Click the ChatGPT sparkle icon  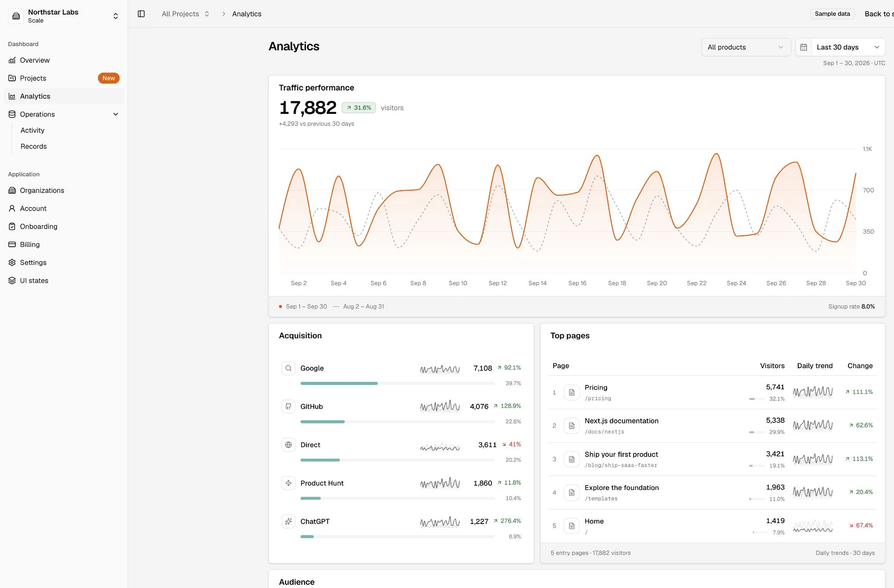tap(288, 521)
